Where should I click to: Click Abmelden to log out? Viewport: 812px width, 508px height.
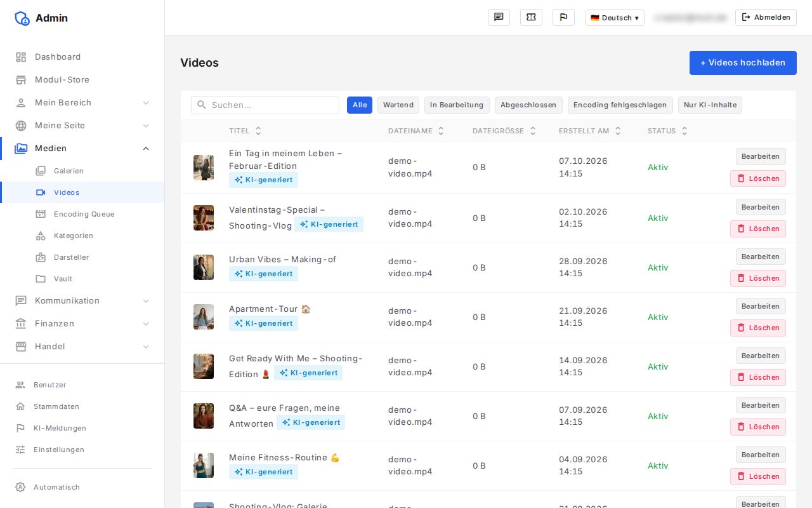[x=766, y=18]
